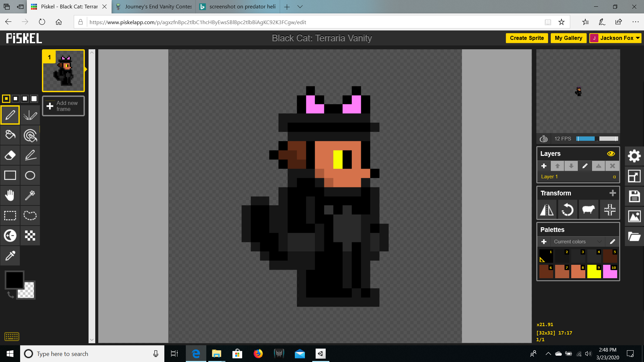This screenshot has height=362, width=644.
Task: Select the Color picker eyedropper tool
Action: [x=10, y=256]
